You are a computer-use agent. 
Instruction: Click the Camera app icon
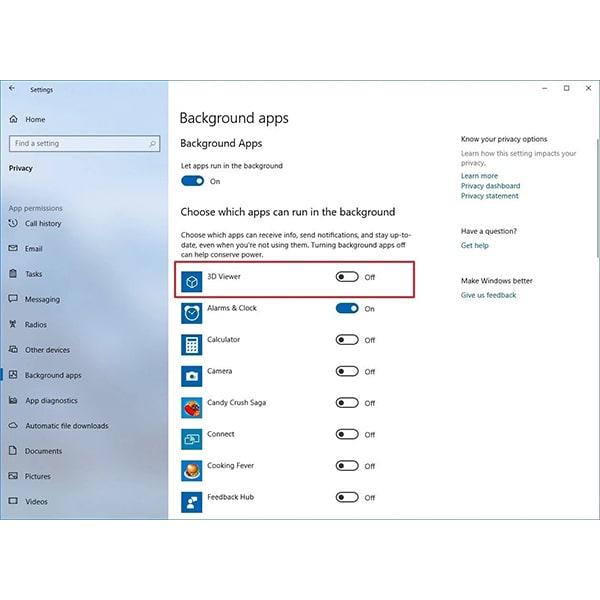tap(191, 376)
